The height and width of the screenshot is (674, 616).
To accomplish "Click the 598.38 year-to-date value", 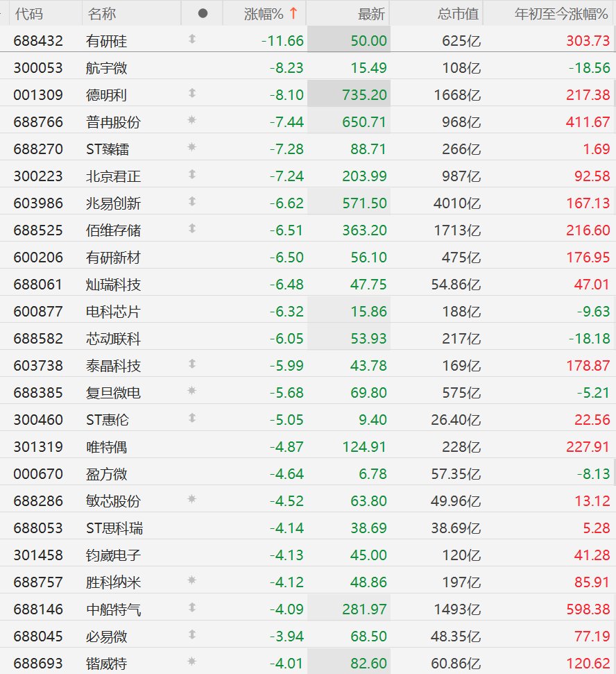I will [588, 609].
